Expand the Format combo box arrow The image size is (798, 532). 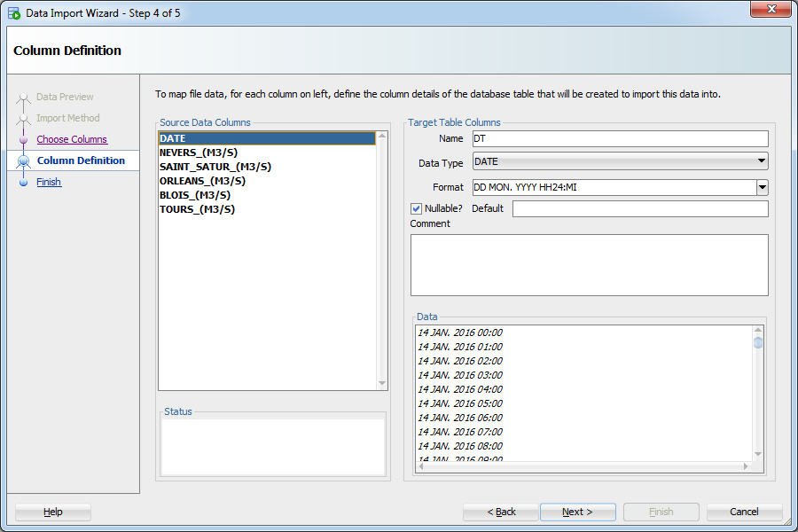762,187
